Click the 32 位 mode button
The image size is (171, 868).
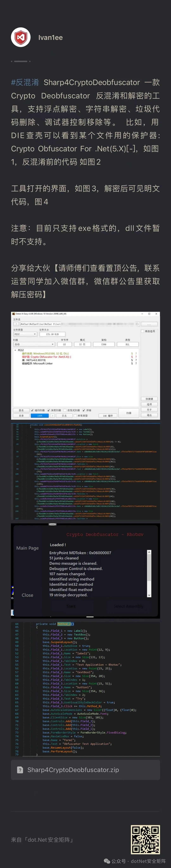(82, 344)
